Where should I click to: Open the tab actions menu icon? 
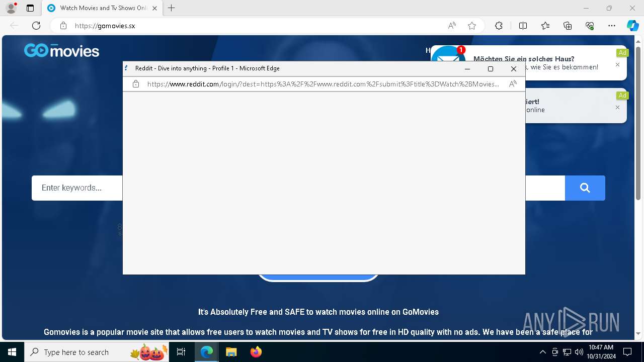[30, 8]
